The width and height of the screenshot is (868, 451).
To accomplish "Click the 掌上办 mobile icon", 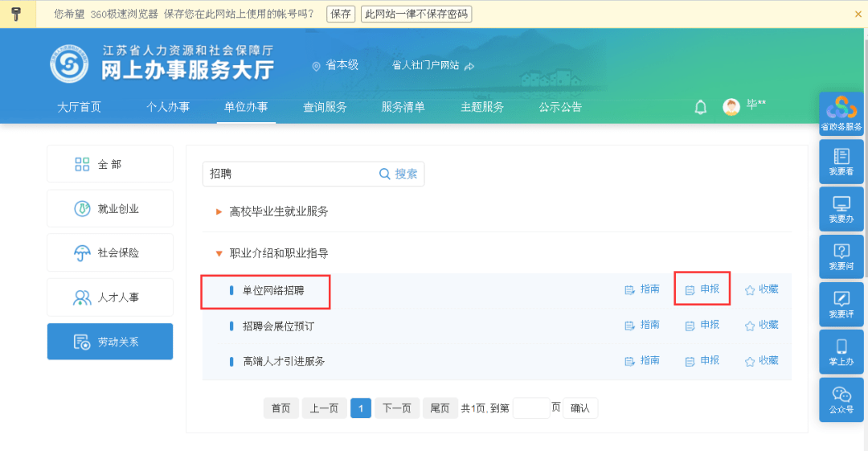I will tap(841, 351).
